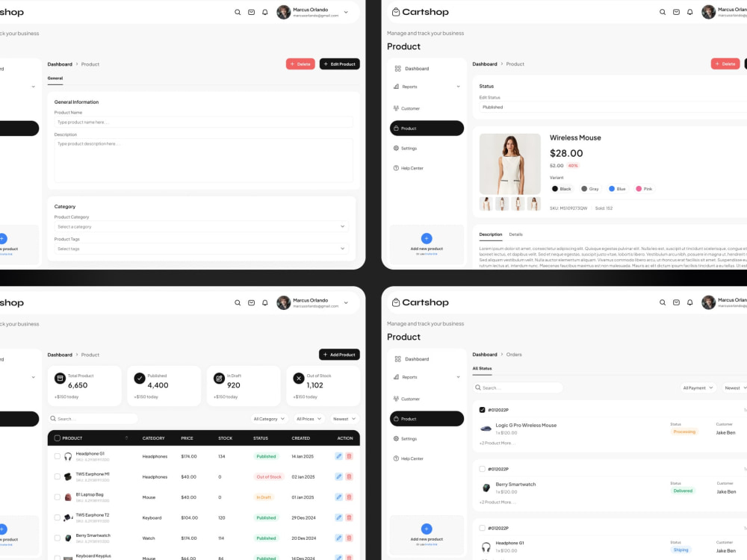
Task: Expand Reports menu on Wireless Mouse screen sidebar
Action: coord(427,87)
